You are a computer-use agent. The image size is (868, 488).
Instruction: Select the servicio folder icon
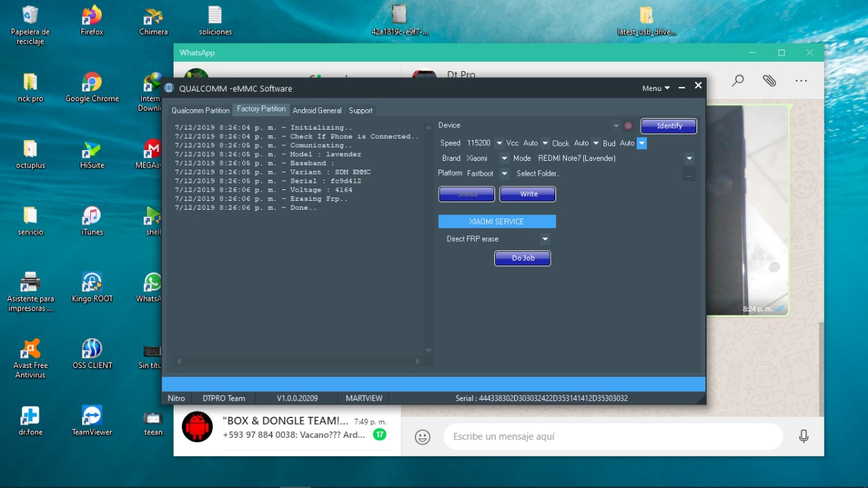tap(30, 221)
